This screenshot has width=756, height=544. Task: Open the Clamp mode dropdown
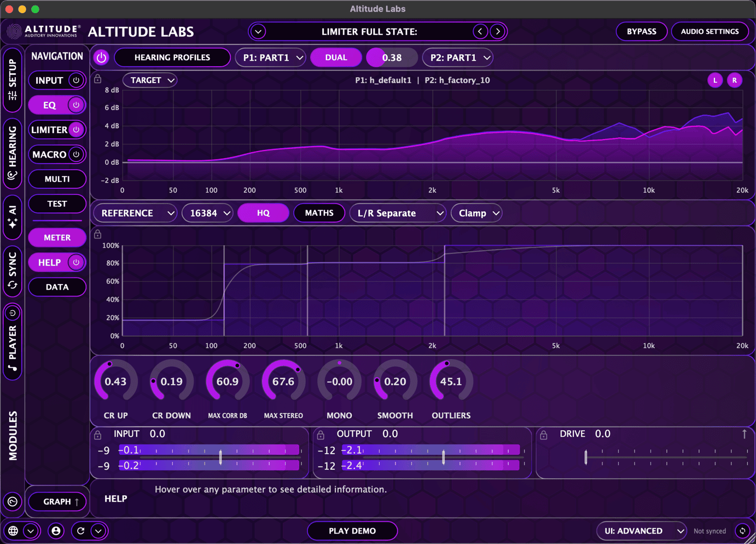476,213
